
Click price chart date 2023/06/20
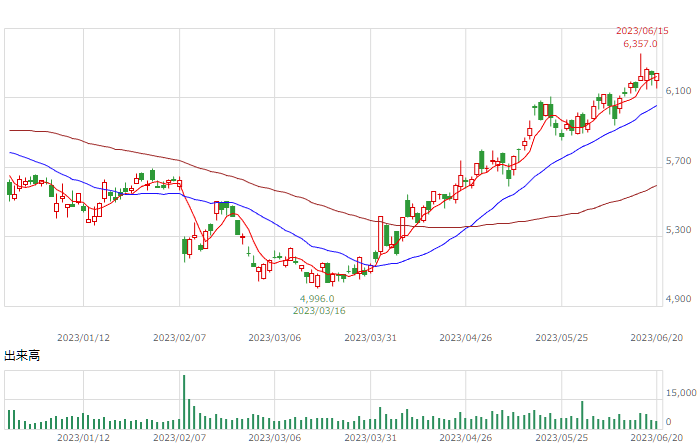[657, 338]
